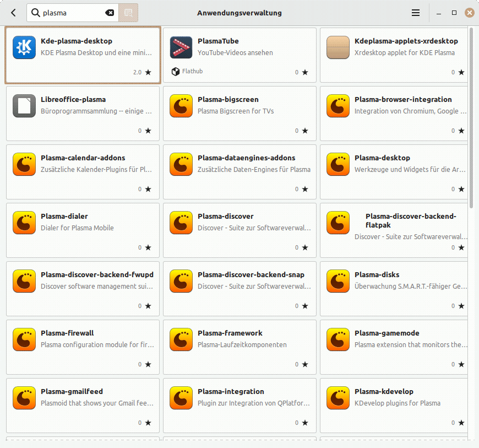Click the PlasmaTube video app icon
This screenshot has width=479, height=448.
181,47
